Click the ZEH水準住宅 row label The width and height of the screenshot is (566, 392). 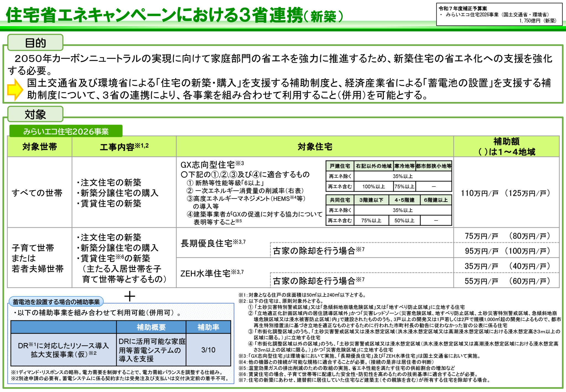click(205, 273)
